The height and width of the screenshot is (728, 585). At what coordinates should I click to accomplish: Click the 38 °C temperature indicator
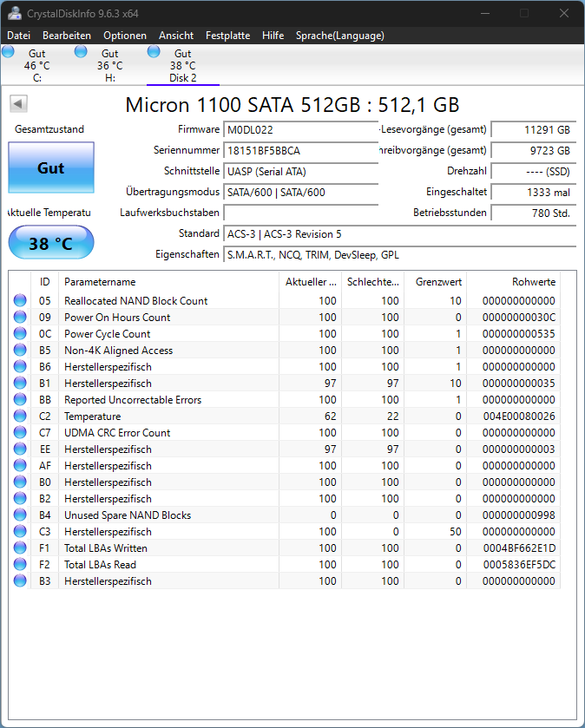[50, 243]
